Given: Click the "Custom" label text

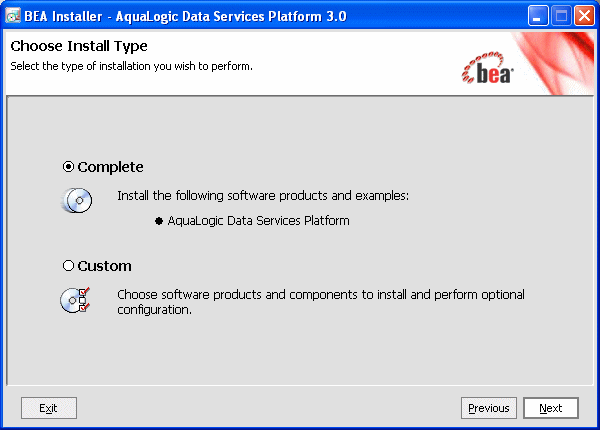Looking at the screenshot, I should coord(104,266).
